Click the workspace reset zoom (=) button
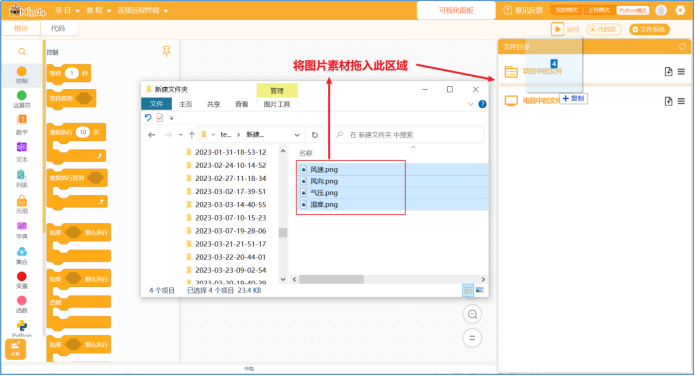The width and height of the screenshot is (695, 376). point(472,338)
